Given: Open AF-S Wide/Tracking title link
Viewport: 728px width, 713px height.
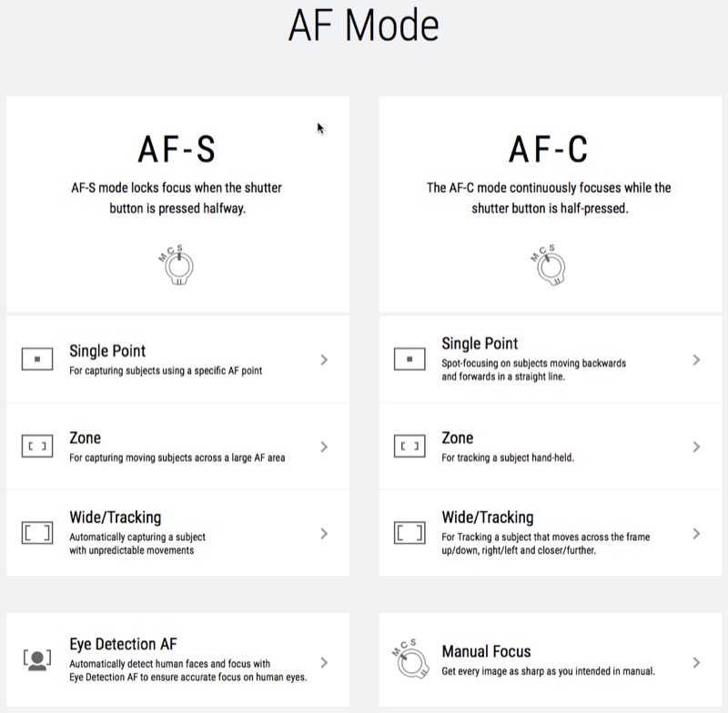Looking at the screenshot, I should [116, 517].
